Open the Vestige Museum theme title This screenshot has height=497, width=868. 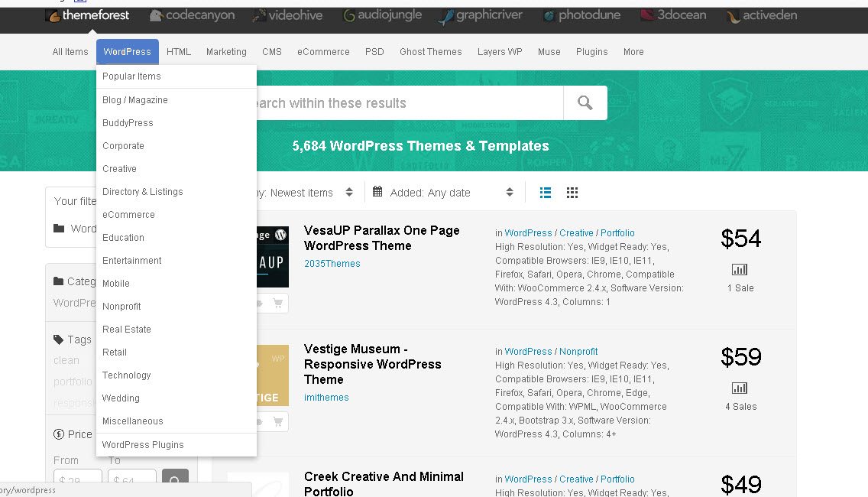point(373,364)
